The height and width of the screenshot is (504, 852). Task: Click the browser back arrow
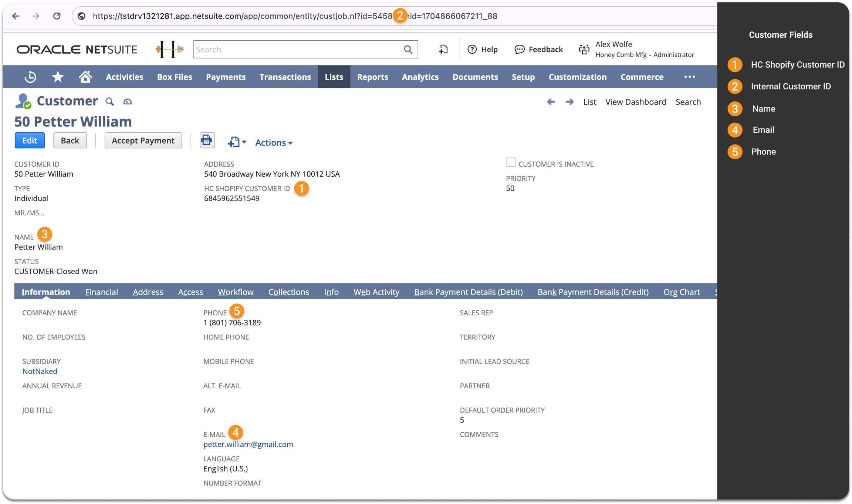point(16,16)
